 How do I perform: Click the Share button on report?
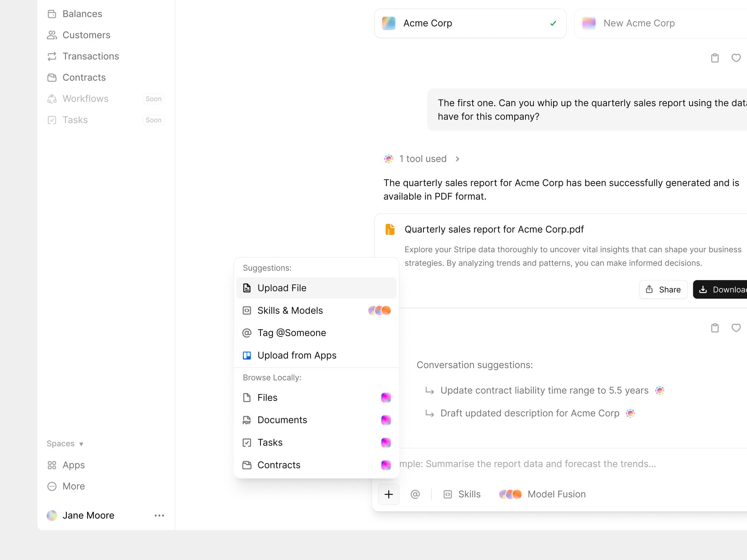click(x=663, y=289)
